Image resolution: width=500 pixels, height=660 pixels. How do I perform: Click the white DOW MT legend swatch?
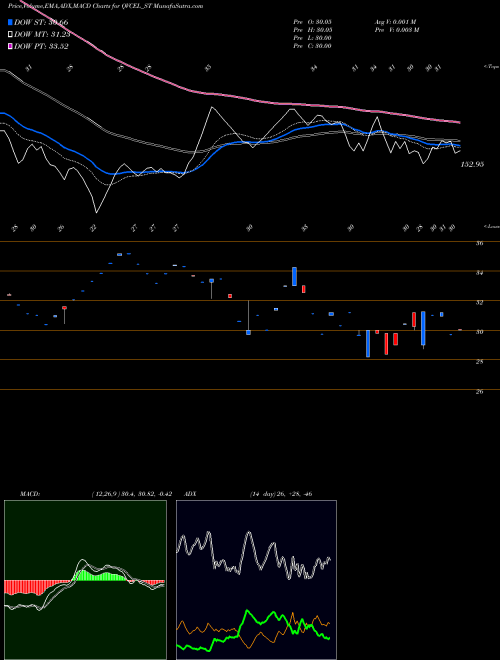point(11,35)
